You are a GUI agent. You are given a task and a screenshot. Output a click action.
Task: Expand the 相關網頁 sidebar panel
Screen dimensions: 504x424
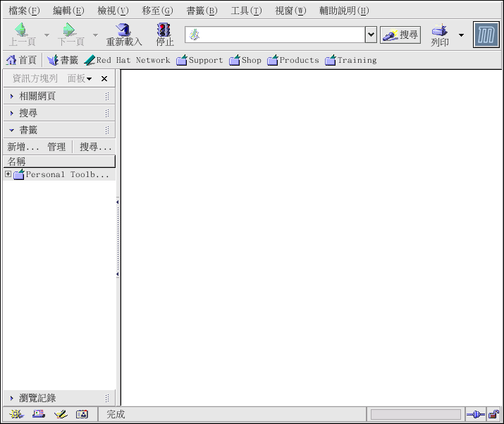coord(12,96)
